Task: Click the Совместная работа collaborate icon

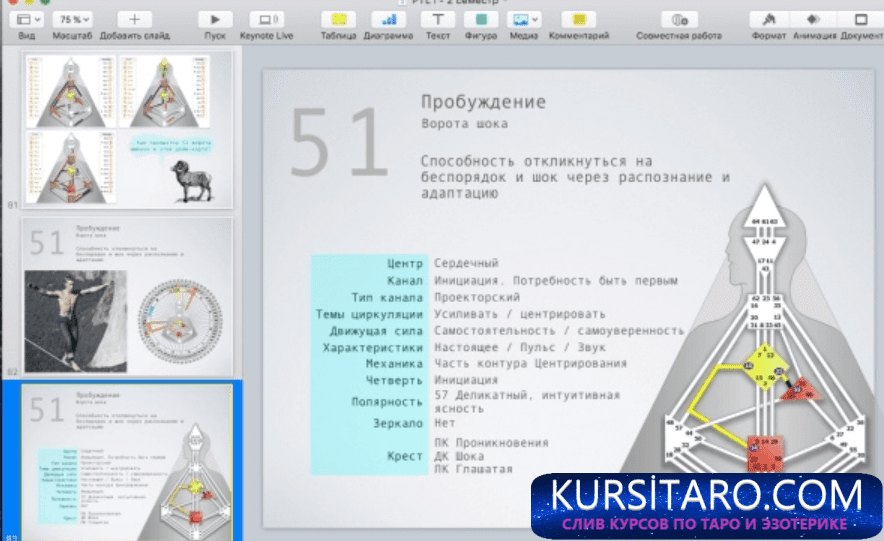Action: (x=679, y=19)
